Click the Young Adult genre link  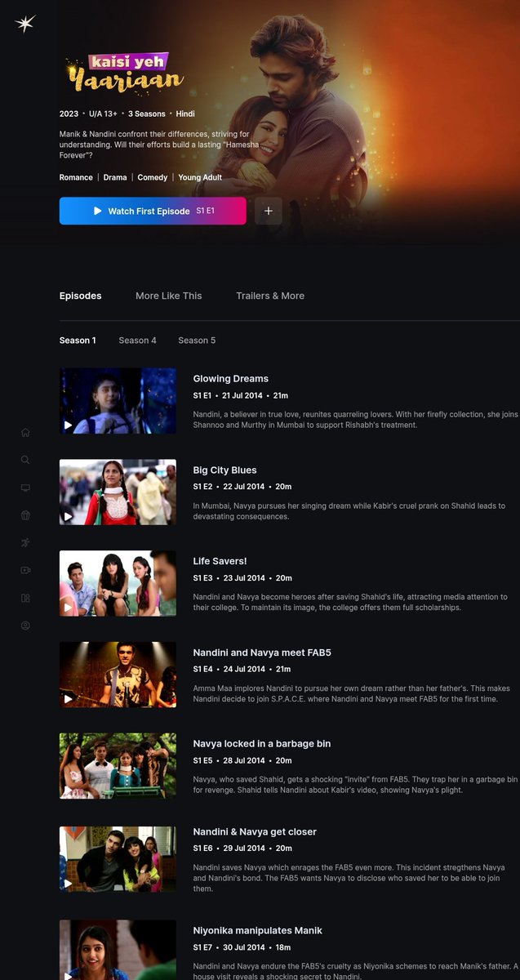tap(200, 177)
